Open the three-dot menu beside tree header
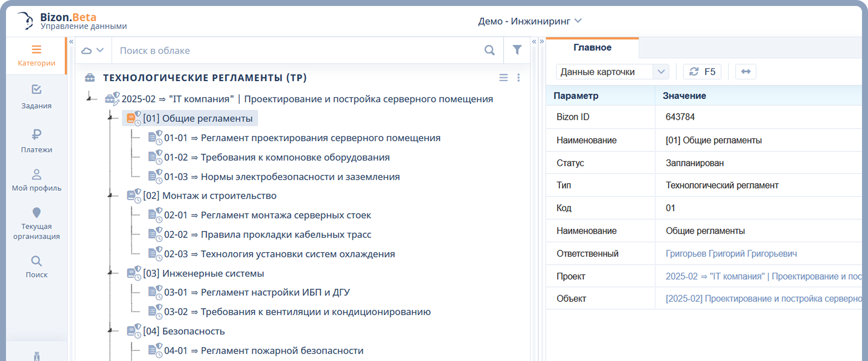This screenshot has height=361, width=868. point(518,78)
